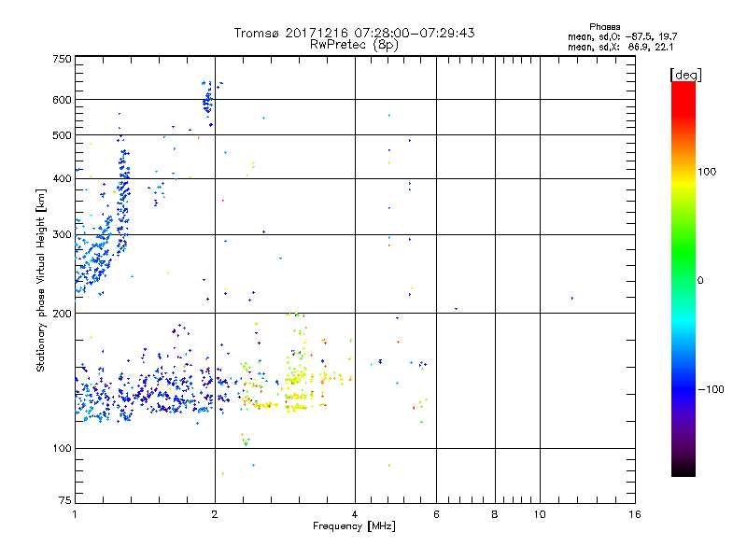
Task: Click the x-axis tick label '2'
Action: pyautogui.click(x=215, y=514)
